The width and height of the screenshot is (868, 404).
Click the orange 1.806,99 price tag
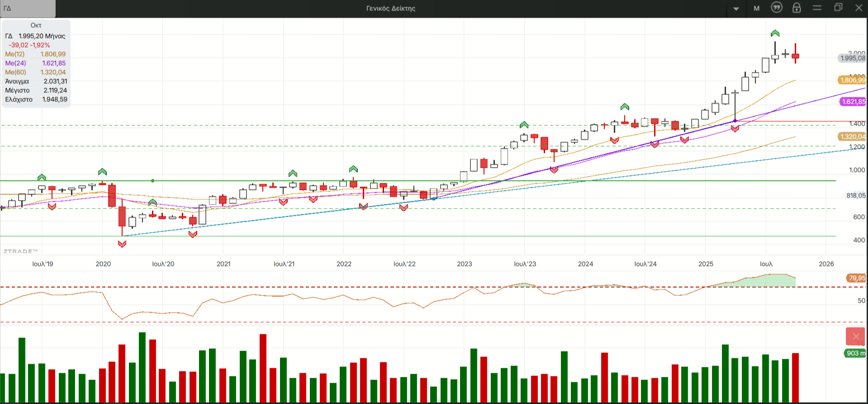(852, 80)
